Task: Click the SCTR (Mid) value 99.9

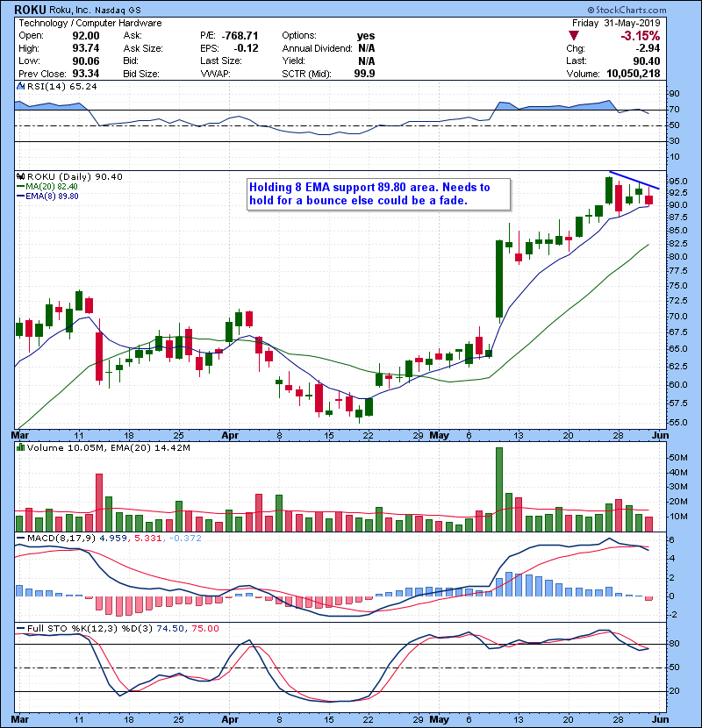Action: click(364, 74)
